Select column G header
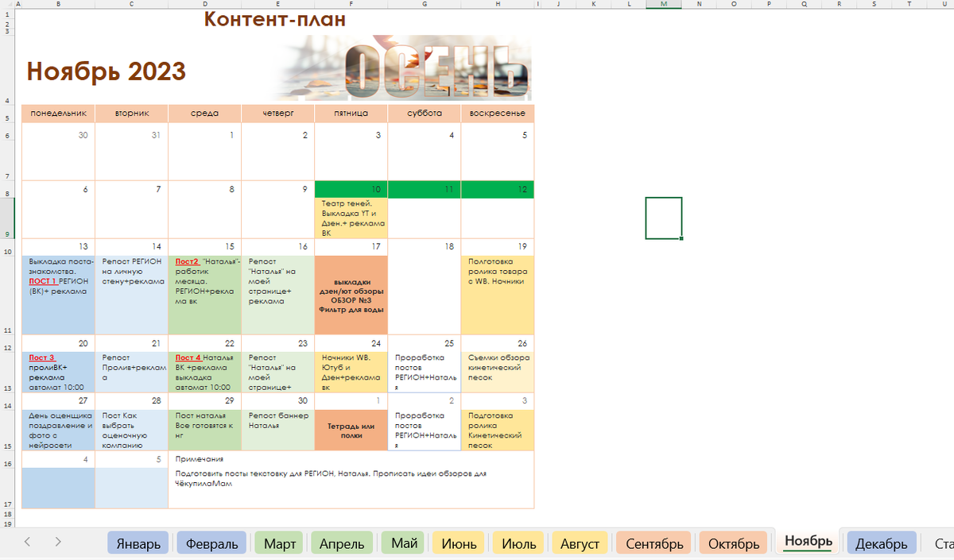Screen dimensions: 954x560 425,5
